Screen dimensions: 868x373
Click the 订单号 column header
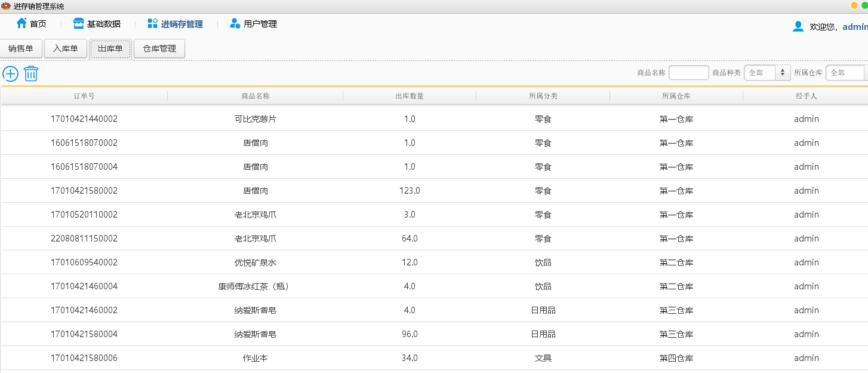pos(84,95)
